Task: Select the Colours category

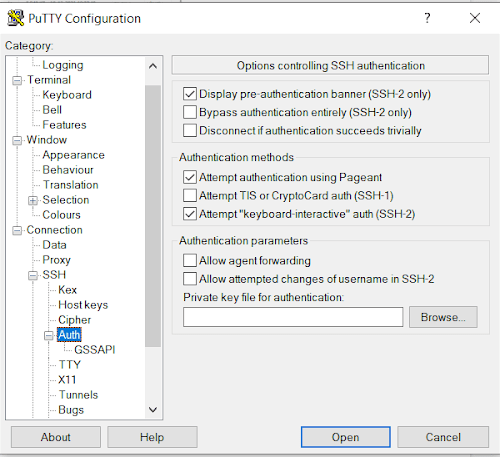Action: pos(61,215)
